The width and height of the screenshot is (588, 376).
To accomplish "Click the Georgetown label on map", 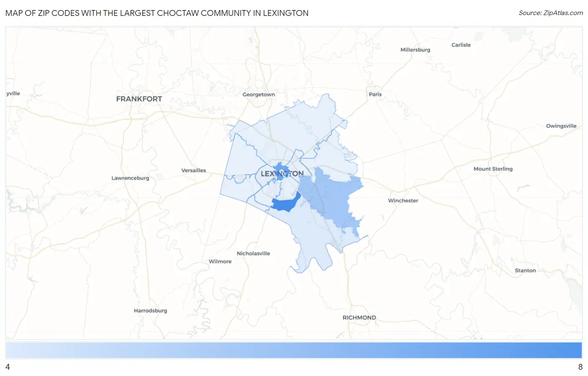I will 259,95.
